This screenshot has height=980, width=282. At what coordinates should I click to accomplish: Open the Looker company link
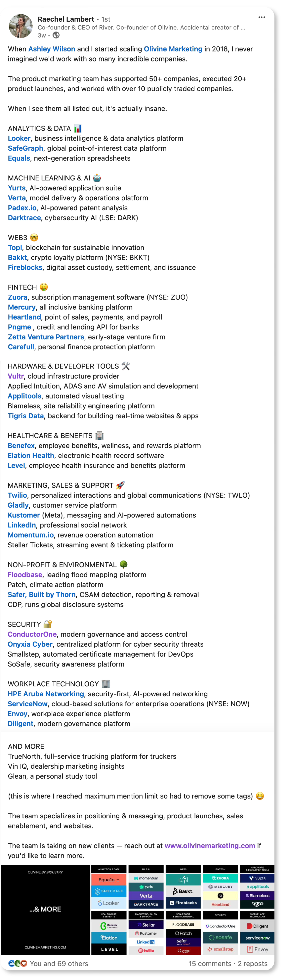coord(19,138)
